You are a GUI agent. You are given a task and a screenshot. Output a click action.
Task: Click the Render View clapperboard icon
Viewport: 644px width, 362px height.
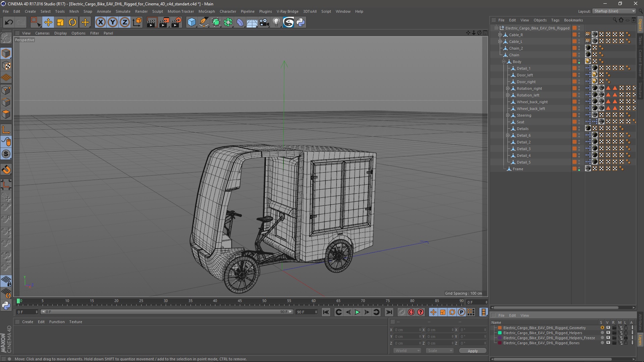pyautogui.click(x=152, y=22)
